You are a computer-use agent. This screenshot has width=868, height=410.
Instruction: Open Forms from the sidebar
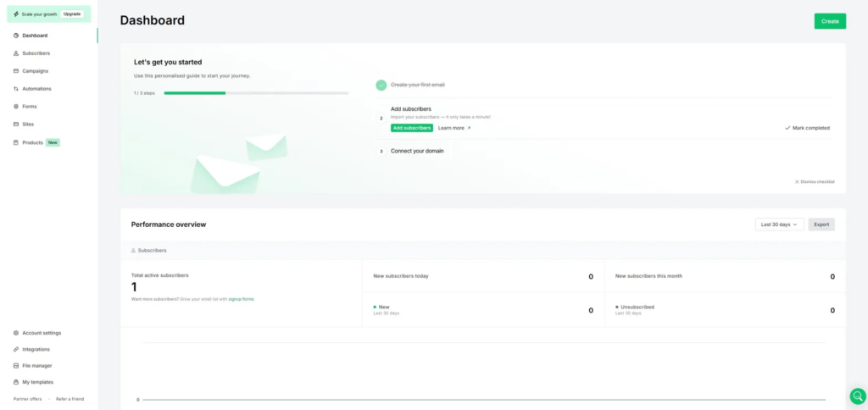click(x=30, y=106)
